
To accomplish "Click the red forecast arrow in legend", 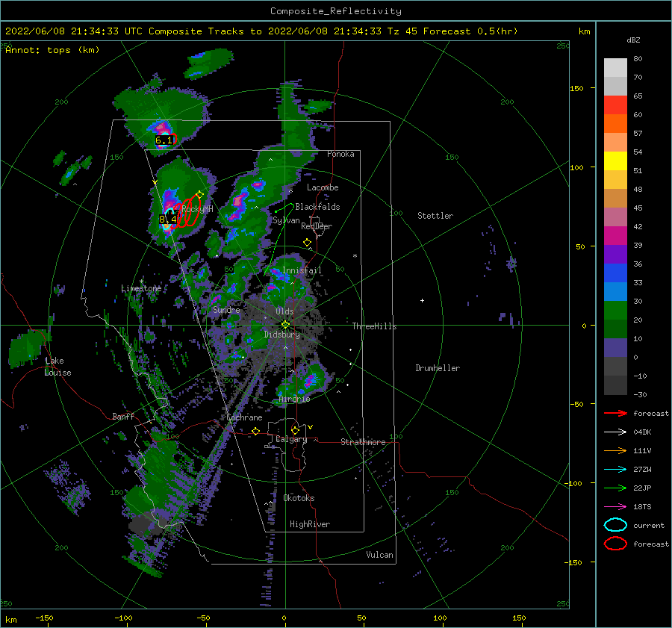I will [x=615, y=413].
